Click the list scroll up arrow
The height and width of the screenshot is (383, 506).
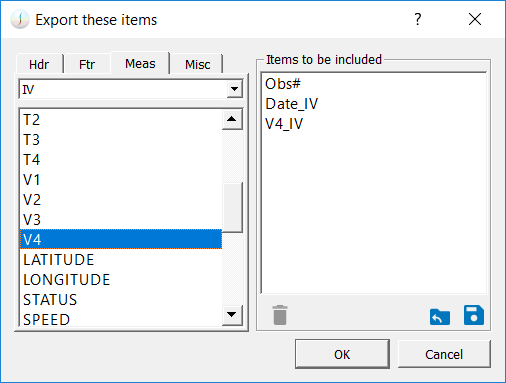click(232, 119)
